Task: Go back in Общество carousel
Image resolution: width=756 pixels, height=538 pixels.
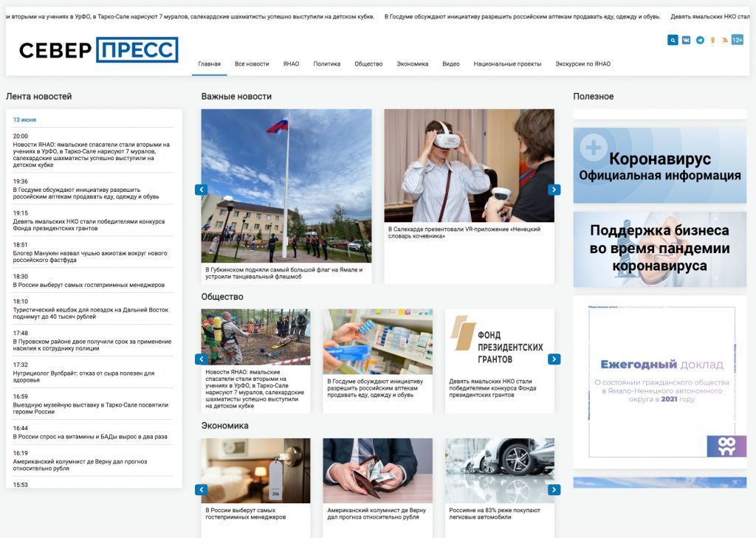Action: click(x=201, y=359)
